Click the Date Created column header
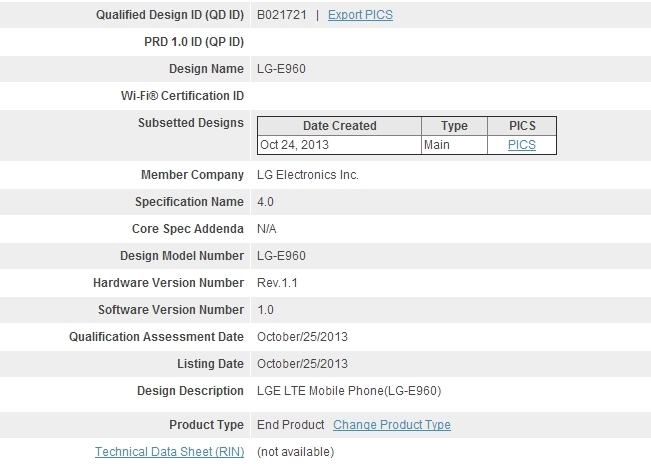The width and height of the screenshot is (651, 464). (x=339, y=126)
